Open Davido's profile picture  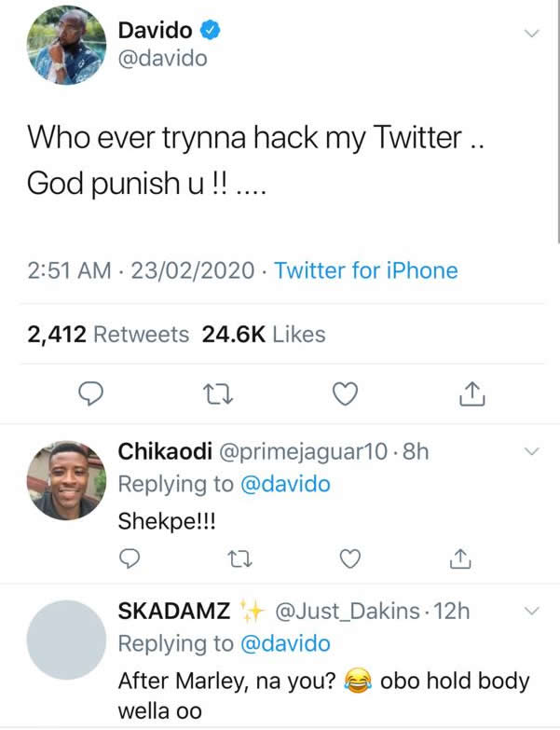(65, 45)
